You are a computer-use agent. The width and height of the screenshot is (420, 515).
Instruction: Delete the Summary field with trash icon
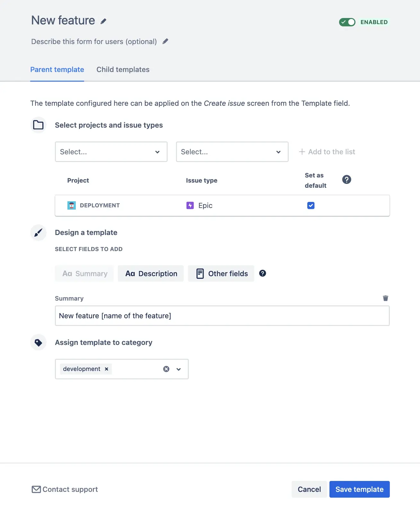point(385,298)
